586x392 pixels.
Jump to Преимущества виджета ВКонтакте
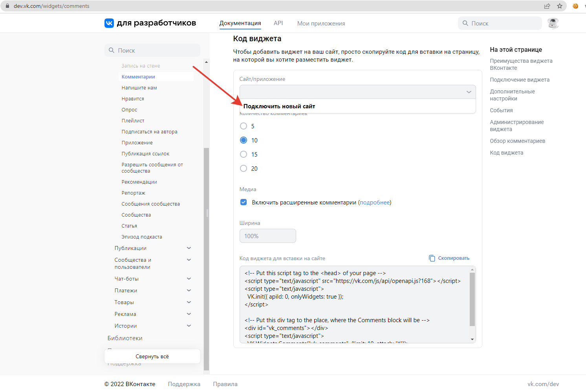521,64
